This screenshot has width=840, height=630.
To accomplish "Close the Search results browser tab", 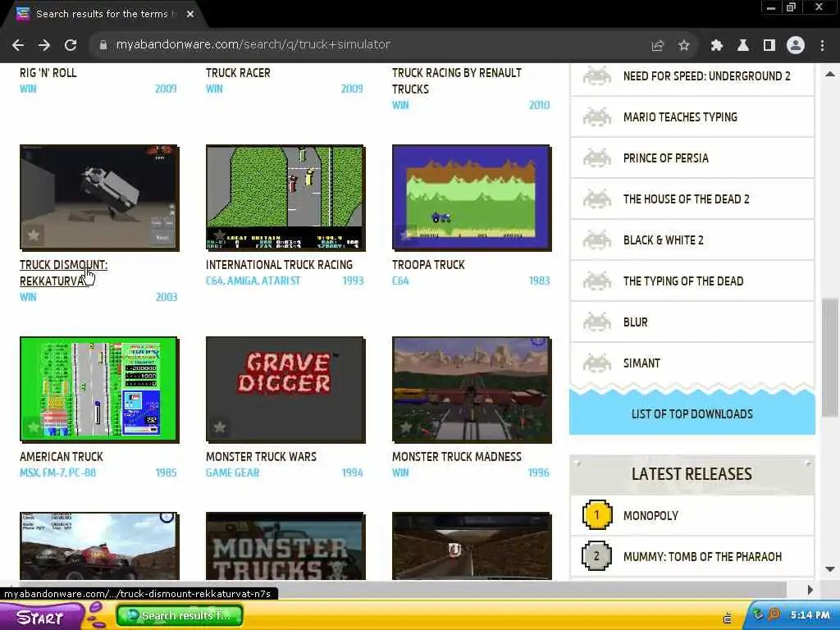I will [x=190, y=14].
